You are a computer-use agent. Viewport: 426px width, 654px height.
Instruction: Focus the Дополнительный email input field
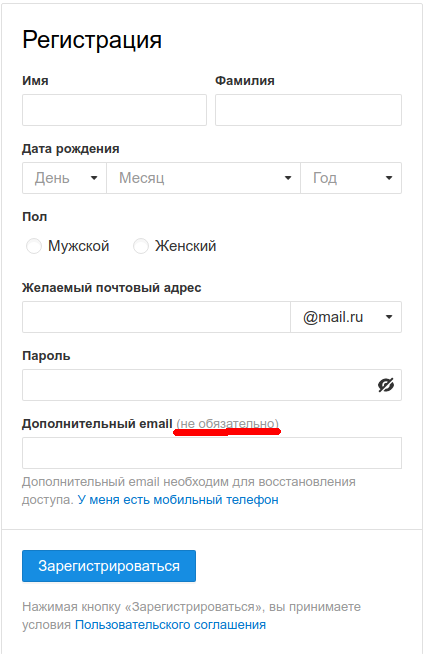point(212,453)
